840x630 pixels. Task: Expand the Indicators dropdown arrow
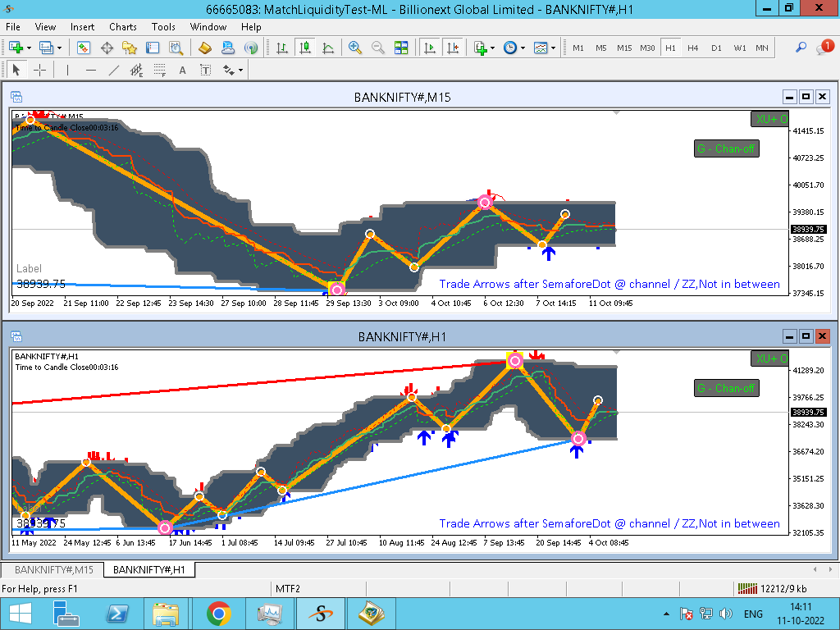pyautogui.click(x=493, y=48)
